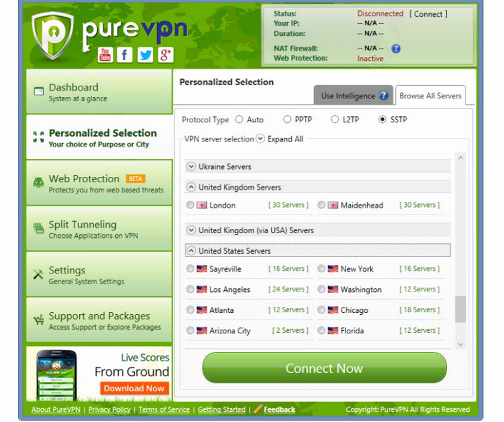Screen dimensions: 504x422
Task: Expand United Kingdom (via USA) Servers
Action: pos(191,230)
